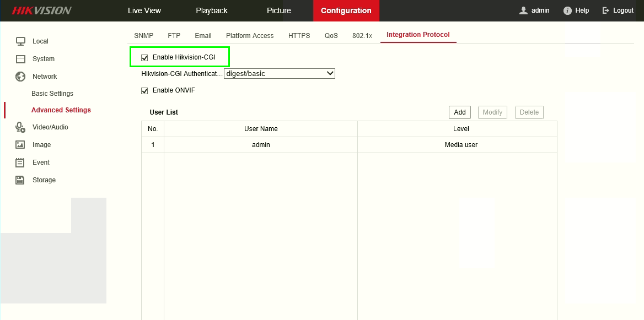Toggle the Enable ONVIF checkbox
The image size is (644, 320).
[144, 91]
